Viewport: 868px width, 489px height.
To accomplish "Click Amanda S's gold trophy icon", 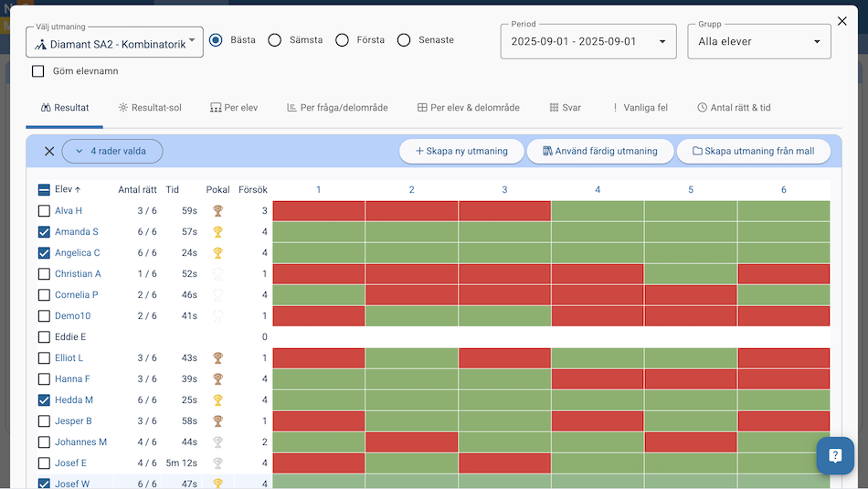I will [x=217, y=232].
